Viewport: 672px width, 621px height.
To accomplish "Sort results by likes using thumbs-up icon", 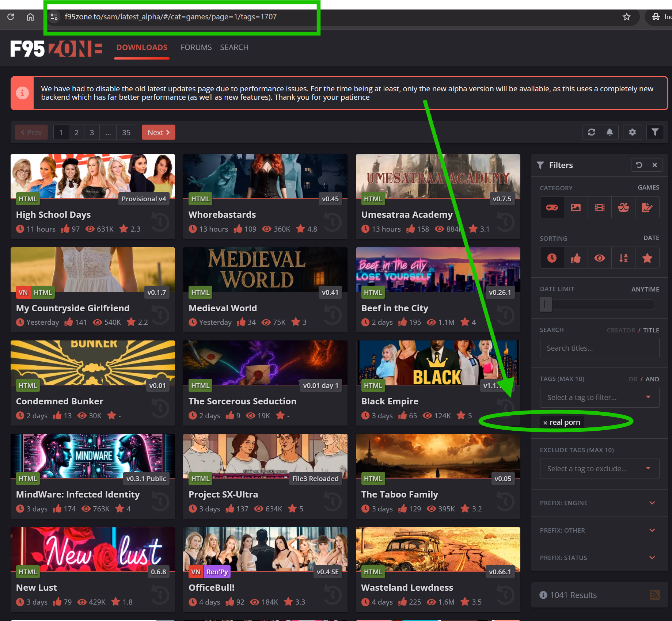I will pyautogui.click(x=576, y=258).
